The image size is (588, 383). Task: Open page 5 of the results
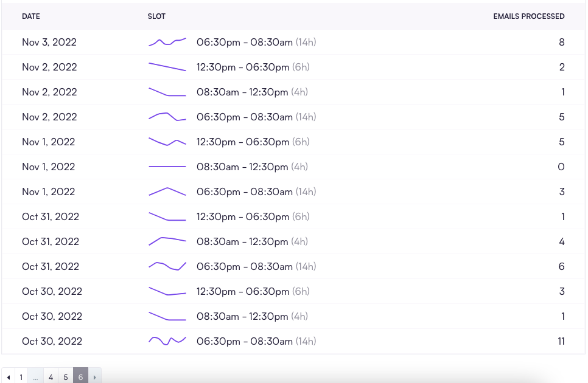pos(66,377)
